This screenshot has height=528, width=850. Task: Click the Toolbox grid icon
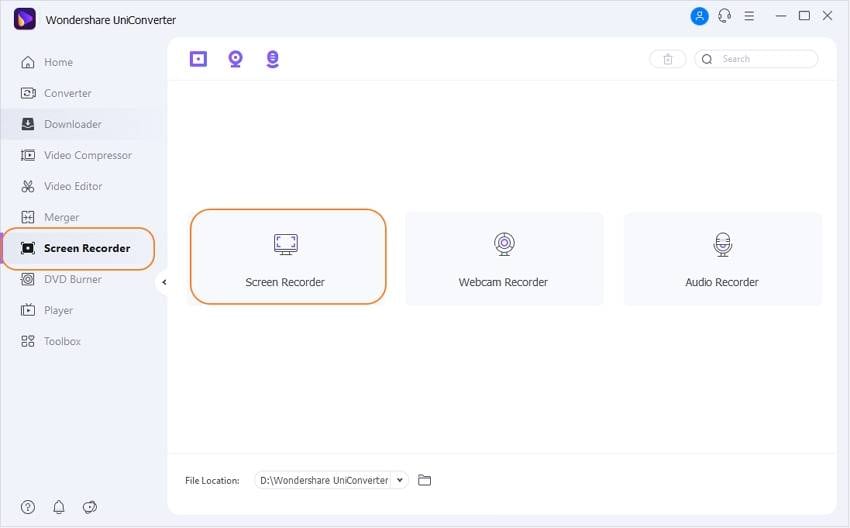[28, 341]
